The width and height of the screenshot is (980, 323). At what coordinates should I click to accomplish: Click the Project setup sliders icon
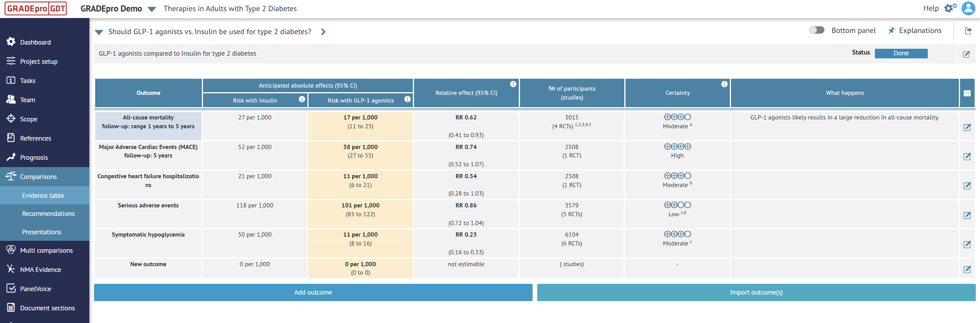[11, 61]
